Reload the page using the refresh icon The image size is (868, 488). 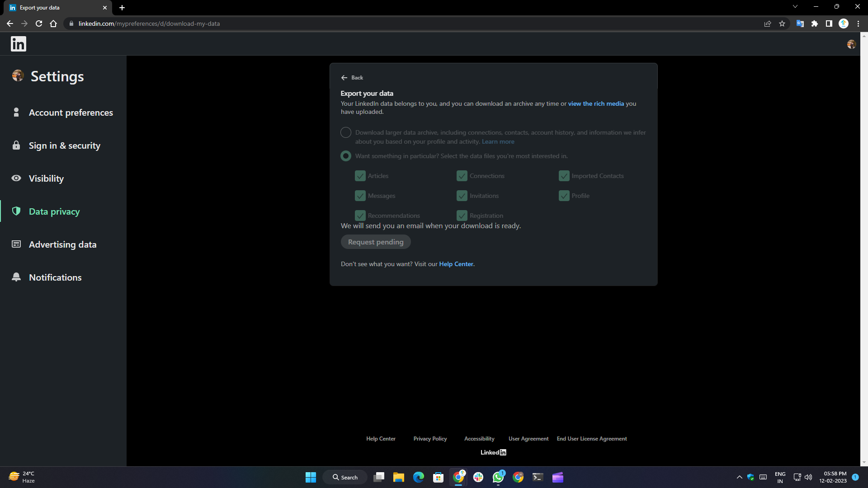tap(39, 23)
